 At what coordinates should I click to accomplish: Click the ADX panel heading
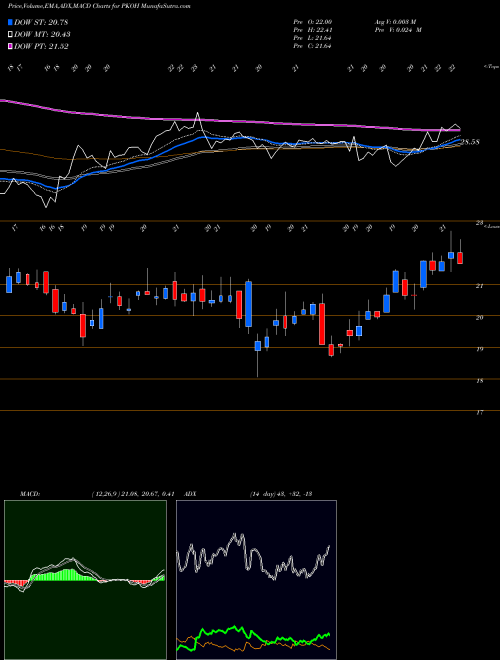point(191,494)
